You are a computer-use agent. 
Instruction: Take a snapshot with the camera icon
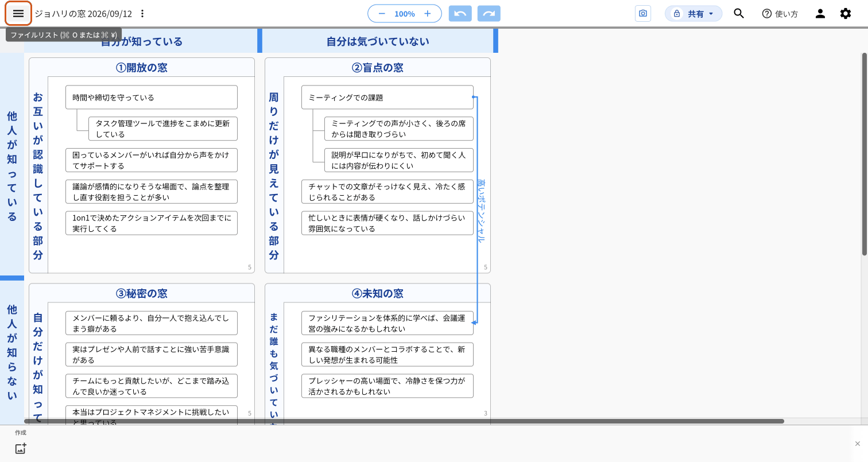click(x=643, y=14)
